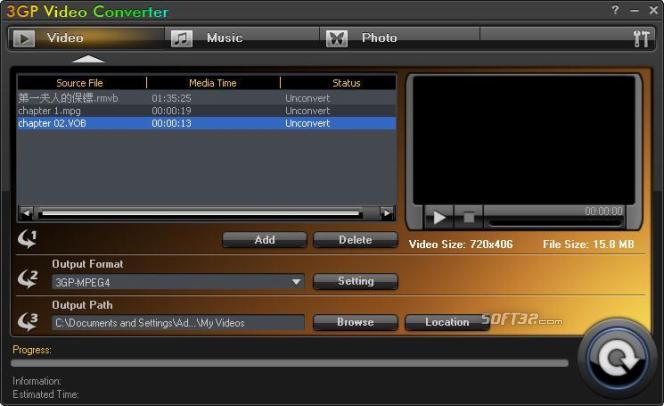
Task: Sort by Source File column header
Action: tap(80, 83)
